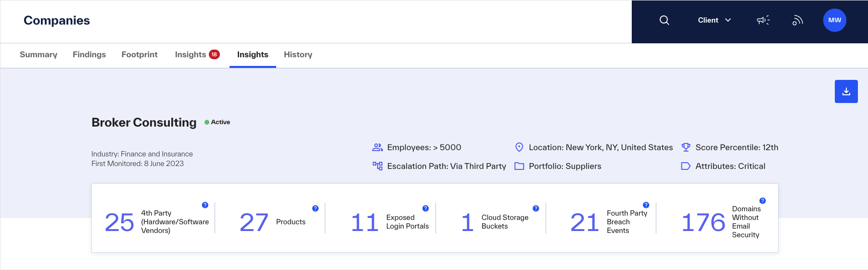868x270 pixels.
Task: Click the 176 Domains Without Email Security count
Action: click(x=703, y=222)
